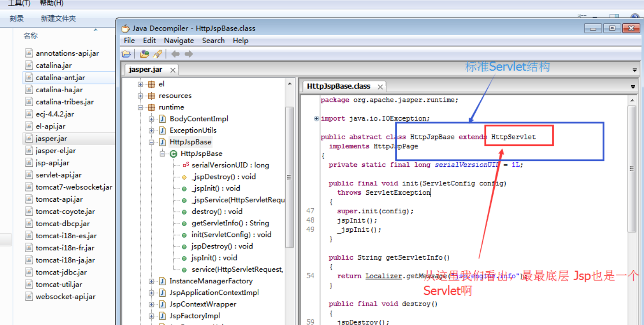The image size is (644, 325).
Task: Click the el package icon
Action: 151,84
